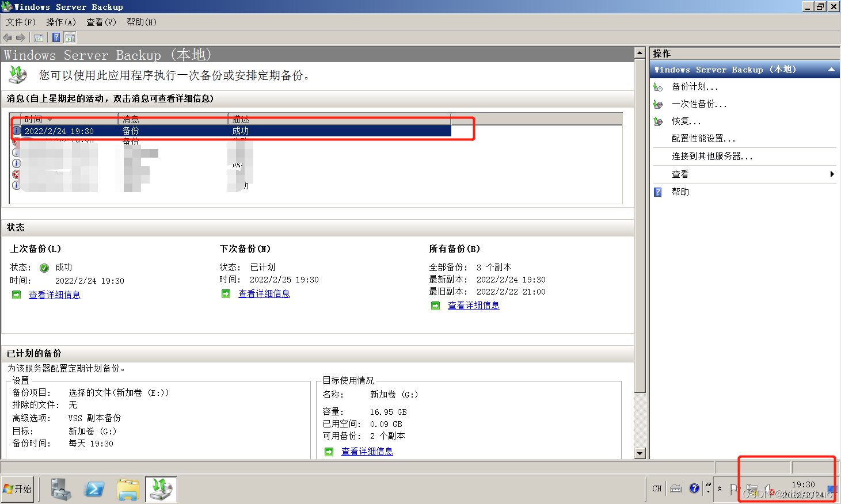Viewport: 841px width, 504px height.
Task: Click the green success check under 上次备份
Action: pyautogui.click(x=44, y=268)
